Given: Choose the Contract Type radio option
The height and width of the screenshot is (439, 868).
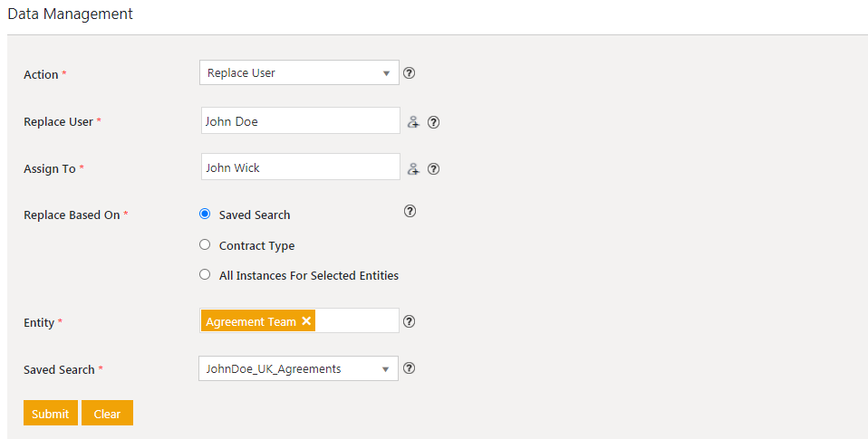Looking at the screenshot, I should 205,244.
